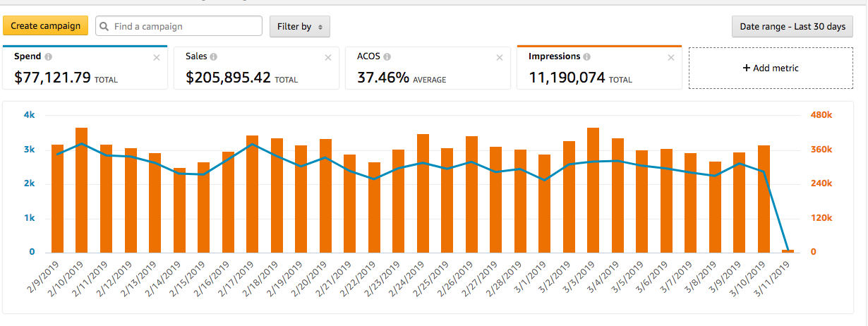Click the info icon next to ACOS

[387, 56]
